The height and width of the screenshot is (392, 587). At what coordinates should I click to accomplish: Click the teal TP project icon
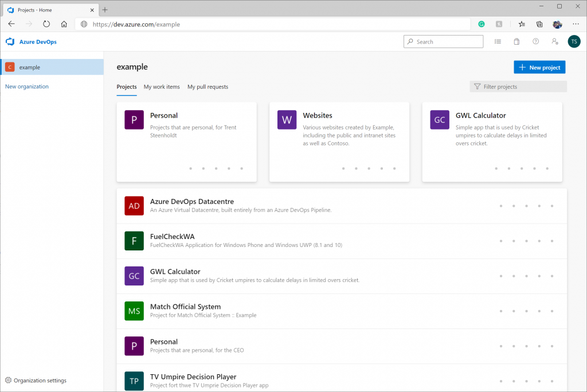(134, 381)
